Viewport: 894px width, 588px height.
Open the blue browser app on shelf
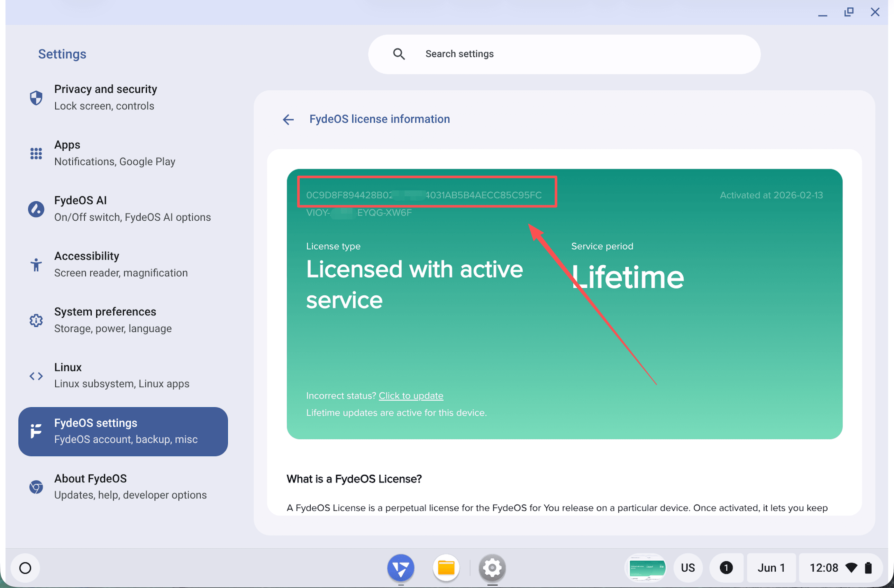point(401,568)
